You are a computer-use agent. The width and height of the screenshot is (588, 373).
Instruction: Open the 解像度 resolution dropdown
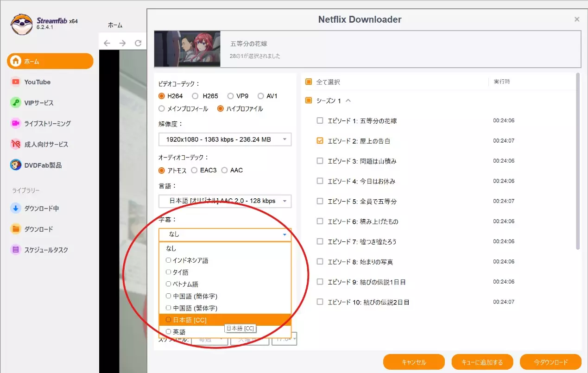pyautogui.click(x=225, y=139)
